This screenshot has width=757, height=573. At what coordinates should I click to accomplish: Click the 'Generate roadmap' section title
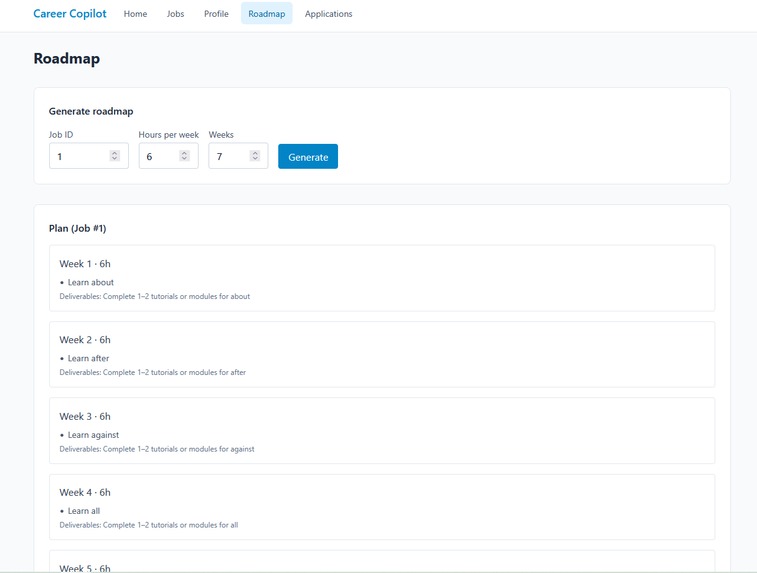coord(91,112)
